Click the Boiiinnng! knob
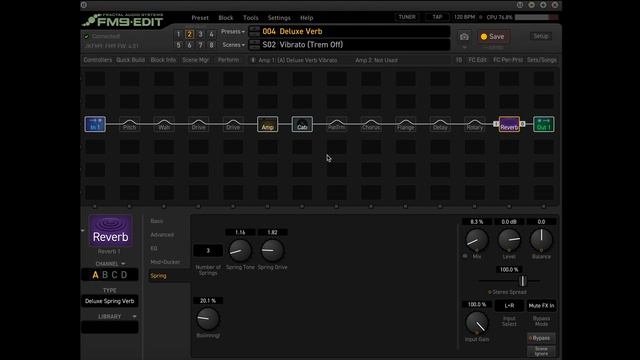 click(x=208, y=319)
